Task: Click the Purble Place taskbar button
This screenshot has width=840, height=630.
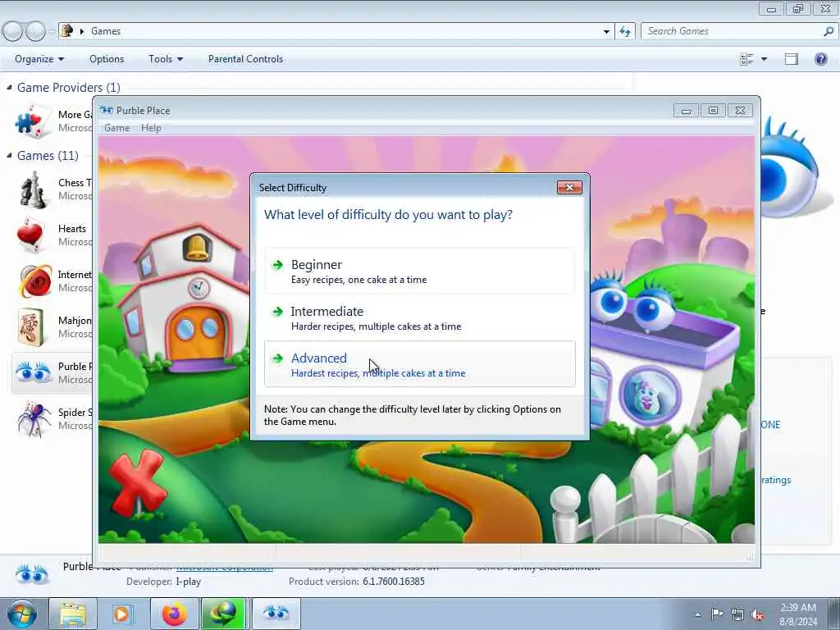Action: 276,614
